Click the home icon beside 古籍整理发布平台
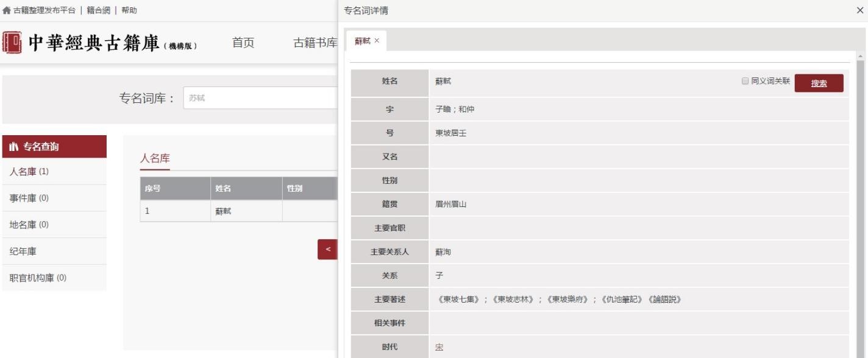Screen dimensions: 868x358 tap(7, 10)
